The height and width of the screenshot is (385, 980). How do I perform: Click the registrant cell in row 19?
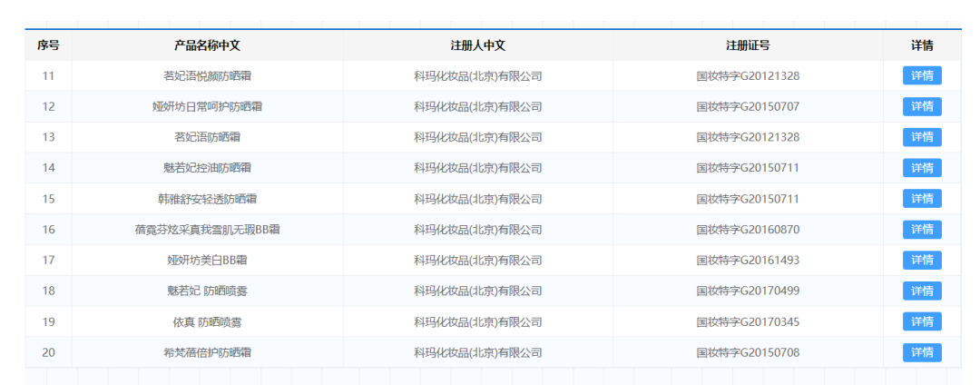(477, 321)
